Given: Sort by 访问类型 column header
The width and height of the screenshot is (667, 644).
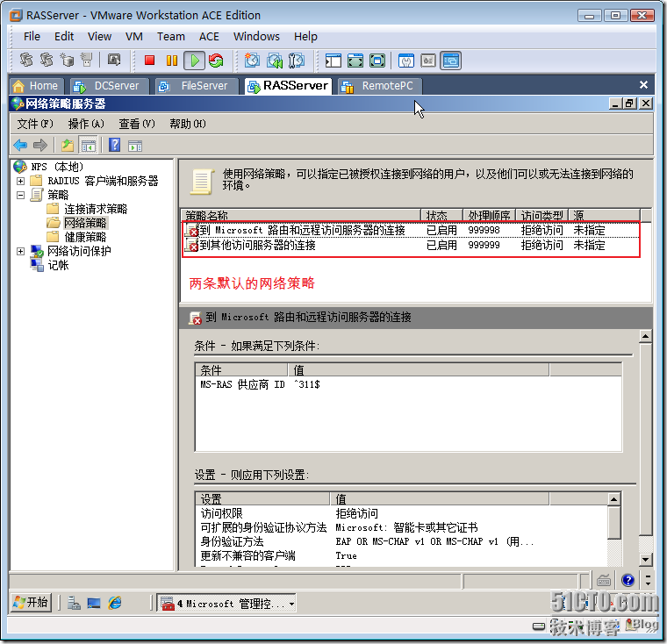Looking at the screenshot, I should click(541, 215).
